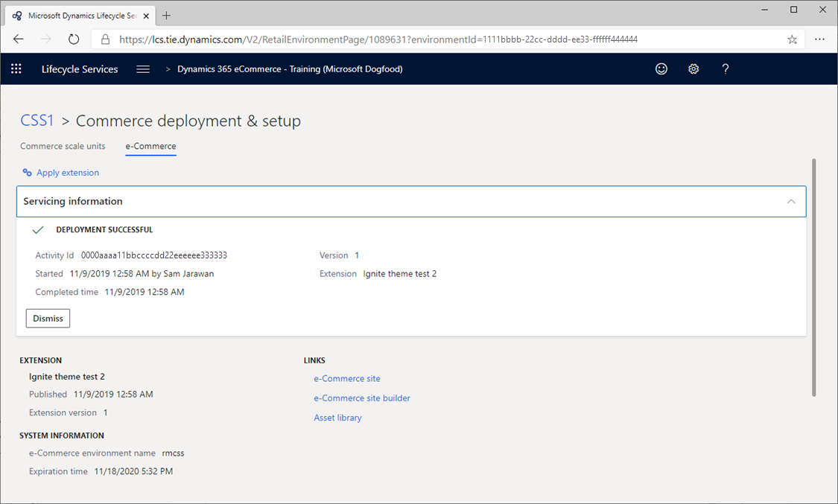Refresh the page with reload icon

[72, 39]
